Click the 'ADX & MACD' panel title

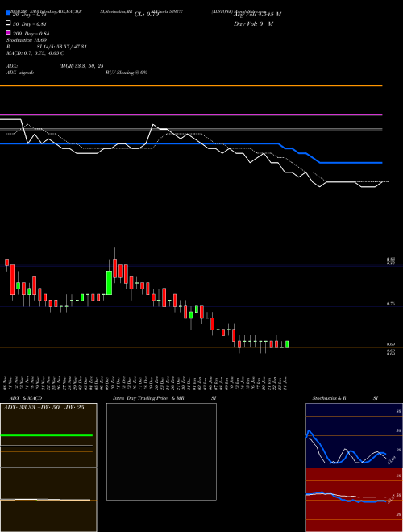click(x=26, y=398)
